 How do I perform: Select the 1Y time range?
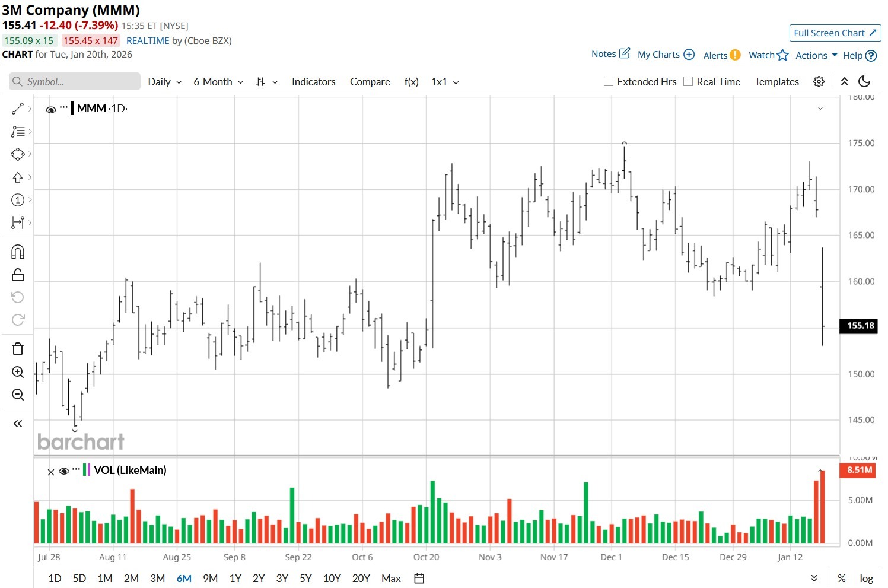tap(235, 579)
